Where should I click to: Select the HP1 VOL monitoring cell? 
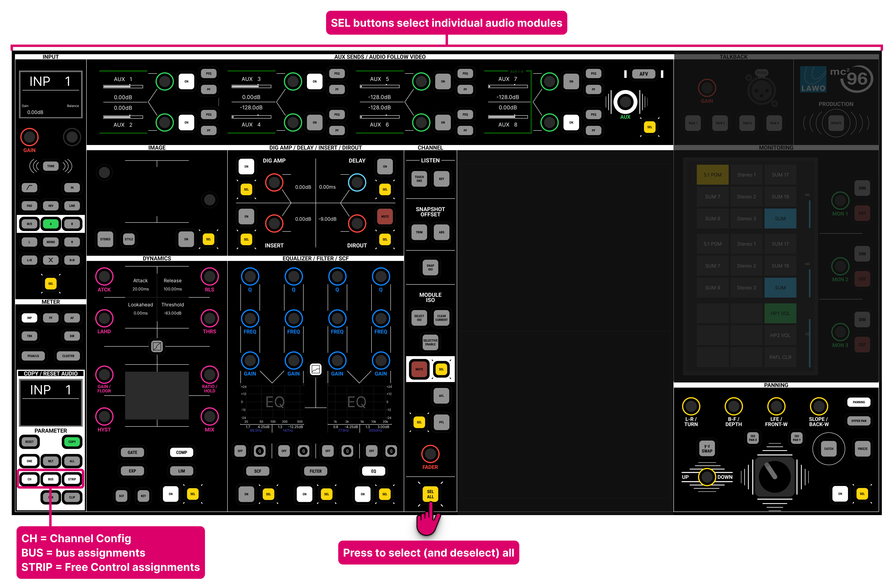point(780,313)
